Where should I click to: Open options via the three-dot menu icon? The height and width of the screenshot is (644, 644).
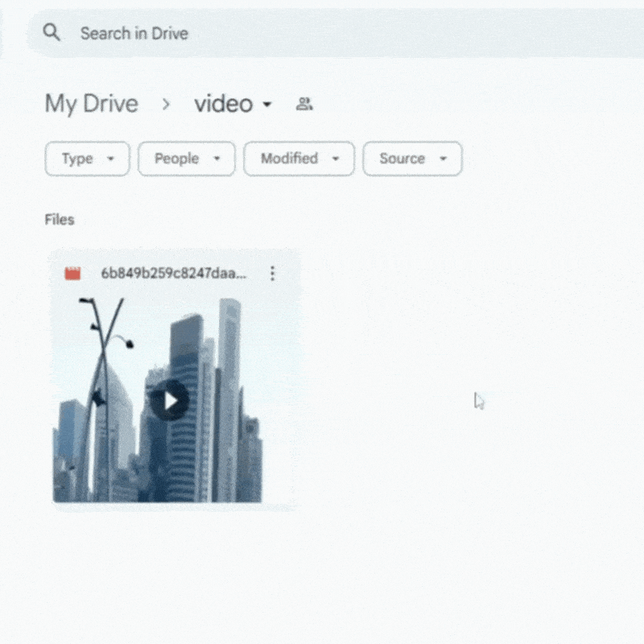click(272, 274)
